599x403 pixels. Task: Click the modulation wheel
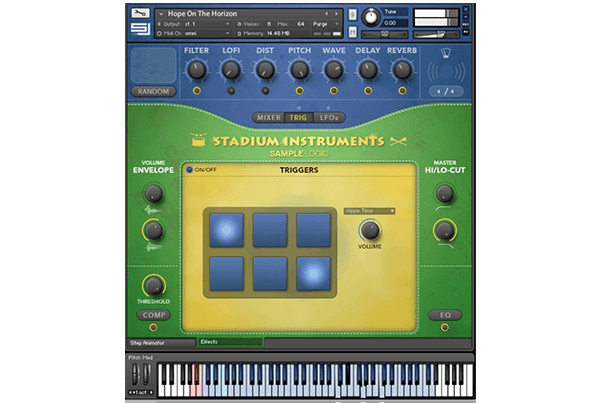tap(146, 374)
